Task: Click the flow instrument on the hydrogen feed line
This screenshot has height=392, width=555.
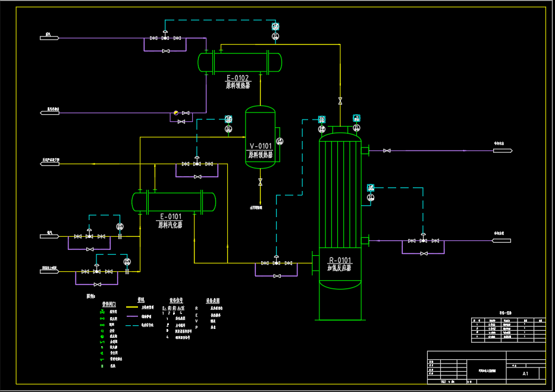Action: [120, 227]
